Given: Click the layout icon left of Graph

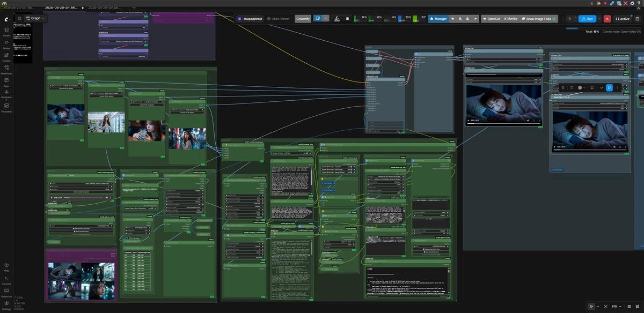Looking at the screenshot, I should click(x=19, y=18).
